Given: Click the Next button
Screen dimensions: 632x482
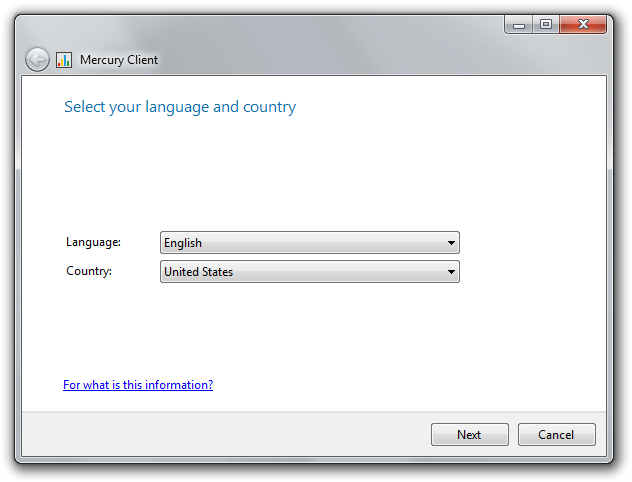Looking at the screenshot, I should (470, 434).
